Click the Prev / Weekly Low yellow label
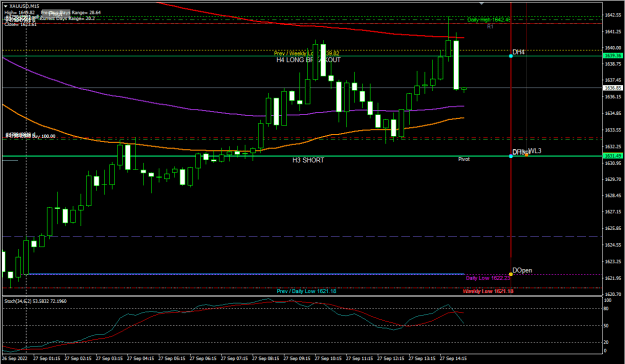The height and width of the screenshot is (364, 625). click(307, 53)
